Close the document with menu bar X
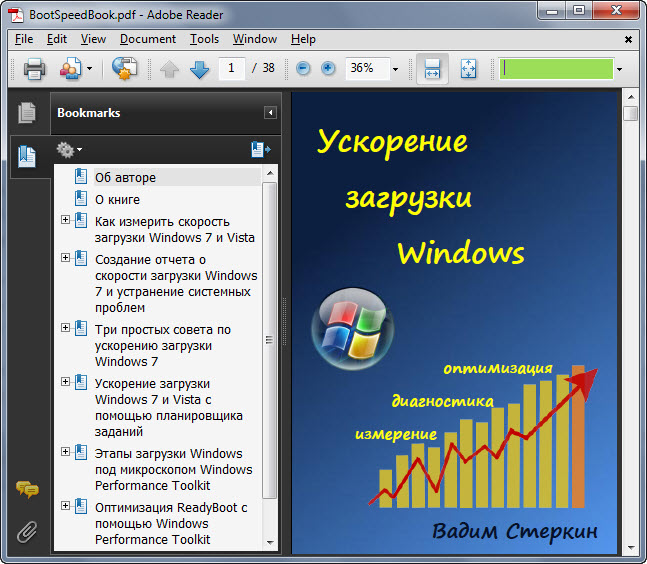This screenshot has height=564, width=647. pyautogui.click(x=628, y=40)
